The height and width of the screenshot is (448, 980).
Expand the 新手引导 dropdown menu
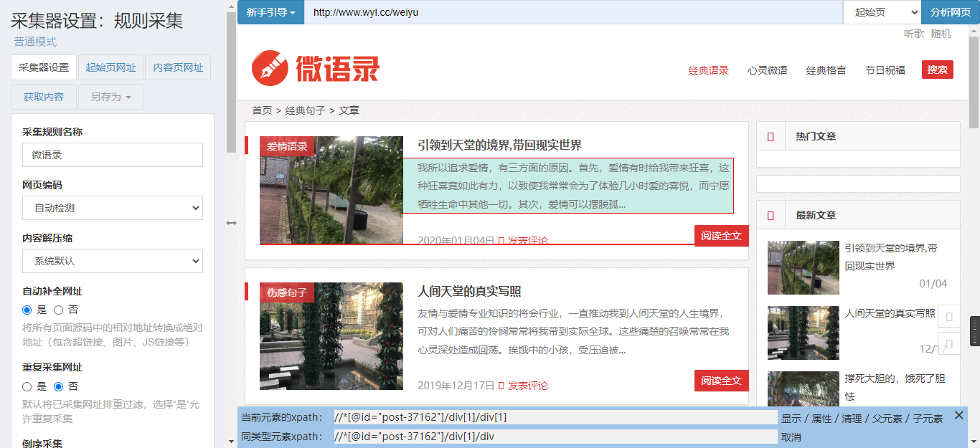(x=270, y=12)
